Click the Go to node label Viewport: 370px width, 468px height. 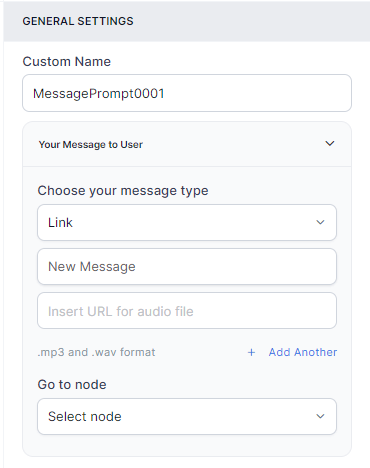coord(72,385)
